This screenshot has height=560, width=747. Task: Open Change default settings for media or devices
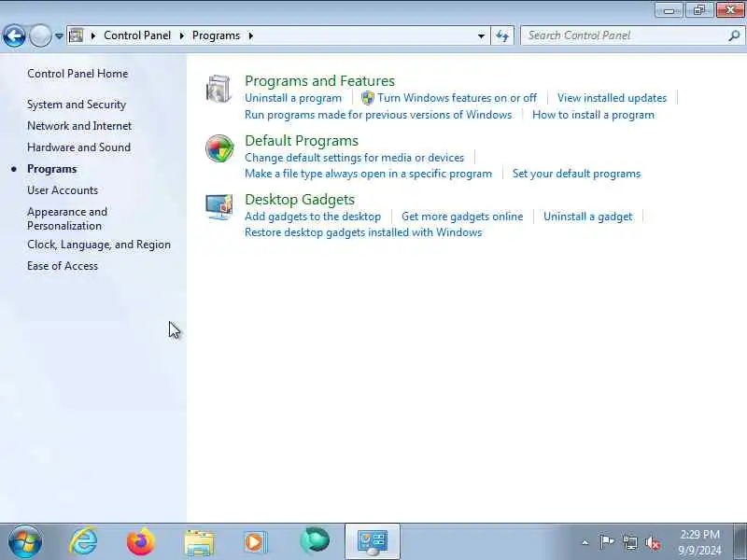click(x=355, y=158)
